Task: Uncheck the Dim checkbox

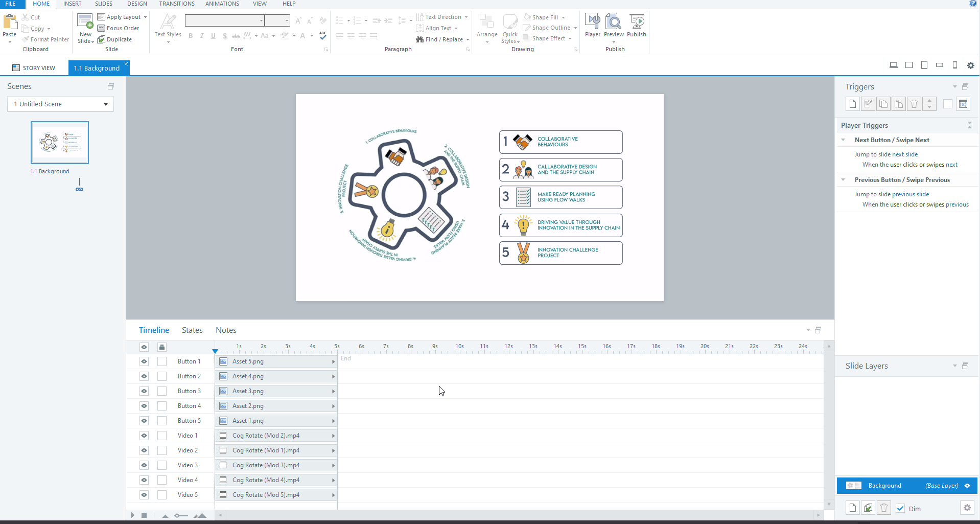Action: (x=900, y=509)
